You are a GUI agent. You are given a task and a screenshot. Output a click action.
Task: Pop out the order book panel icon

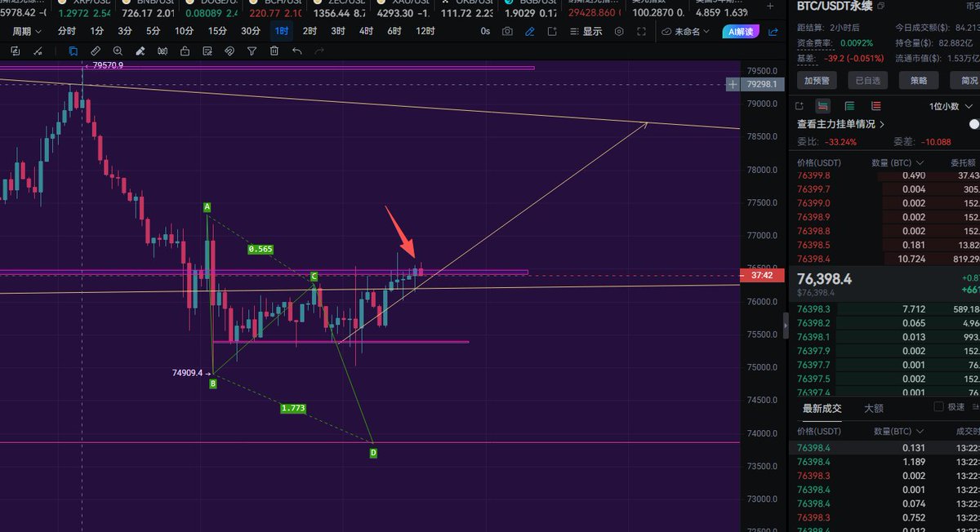[x=800, y=106]
